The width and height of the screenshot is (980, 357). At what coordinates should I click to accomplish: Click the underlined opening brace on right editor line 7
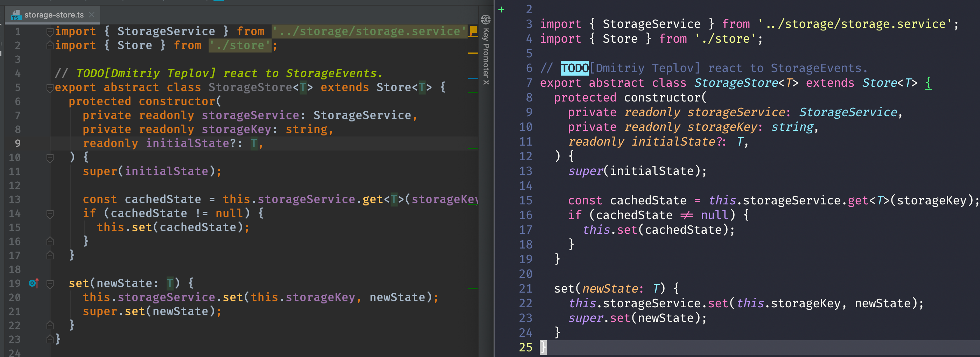928,83
